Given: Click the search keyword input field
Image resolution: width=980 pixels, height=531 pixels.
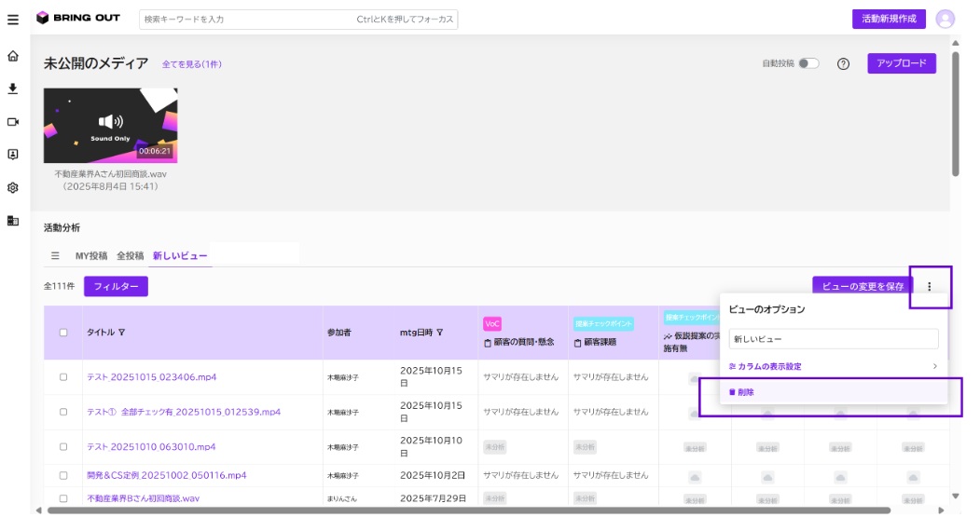Looking at the screenshot, I should coord(298,20).
